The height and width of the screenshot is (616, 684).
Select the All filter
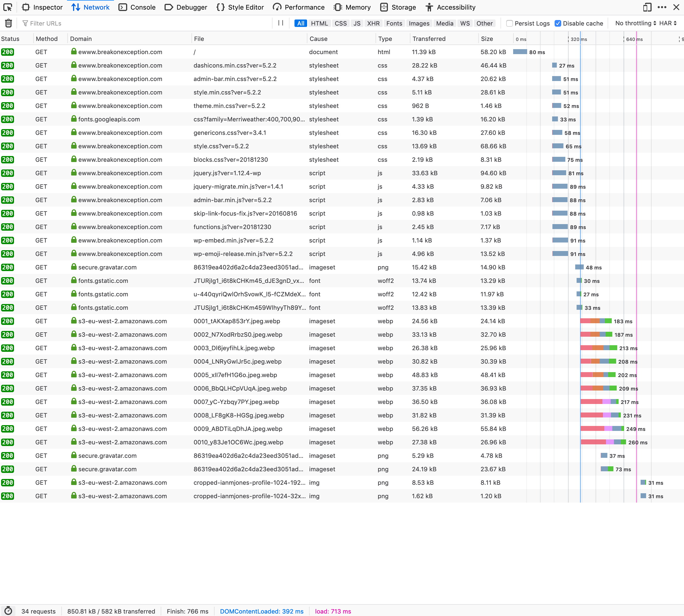tap(301, 23)
